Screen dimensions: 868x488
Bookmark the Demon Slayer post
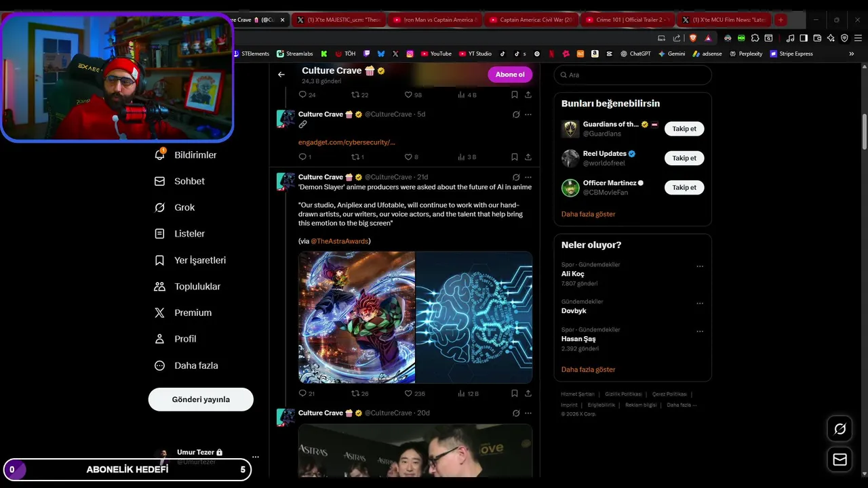[x=515, y=394]
